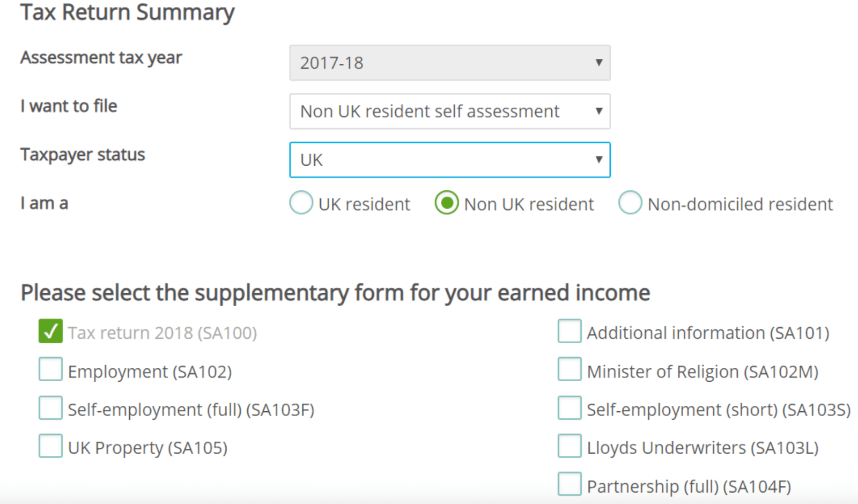858x504 pixels.
Task: Click the Lloyds Underwriters (SA103L) label
Action: 702,448
